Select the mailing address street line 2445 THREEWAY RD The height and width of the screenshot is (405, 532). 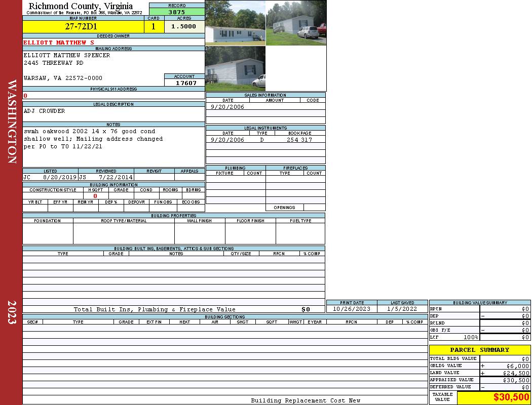[x=54, y=63]
